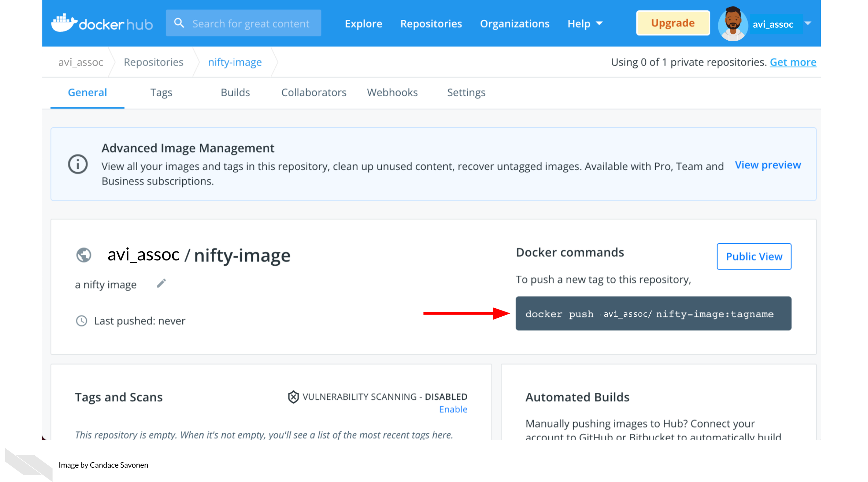868x482 pixels.
Task: Click the avi_assoc / nifty-image repository title
Action: (x=199, y=256)
